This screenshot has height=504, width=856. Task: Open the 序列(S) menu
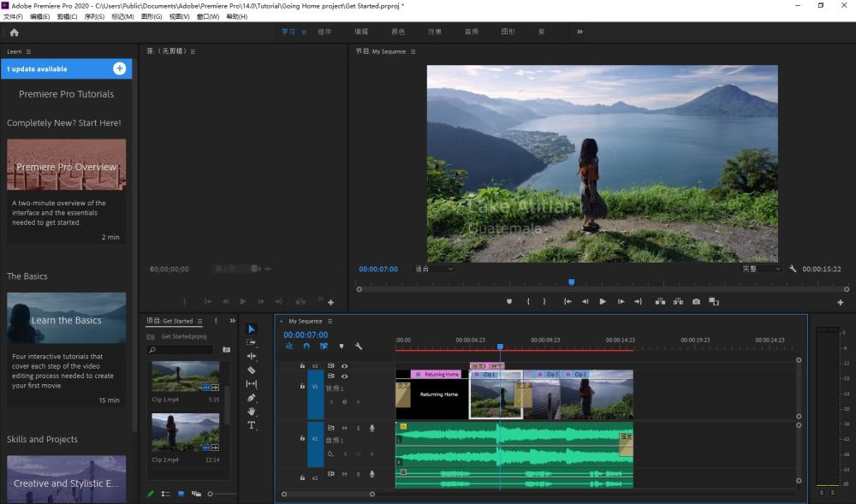(x=94, y=17)
